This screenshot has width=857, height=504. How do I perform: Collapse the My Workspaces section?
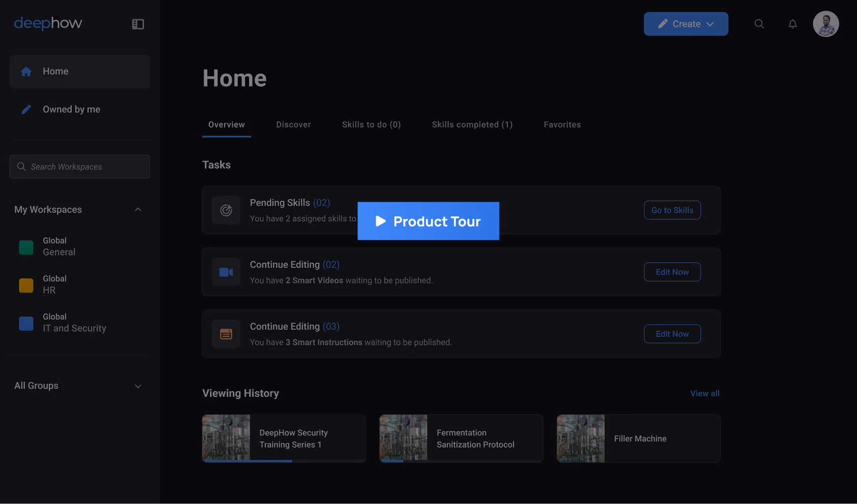pos(138,210)
